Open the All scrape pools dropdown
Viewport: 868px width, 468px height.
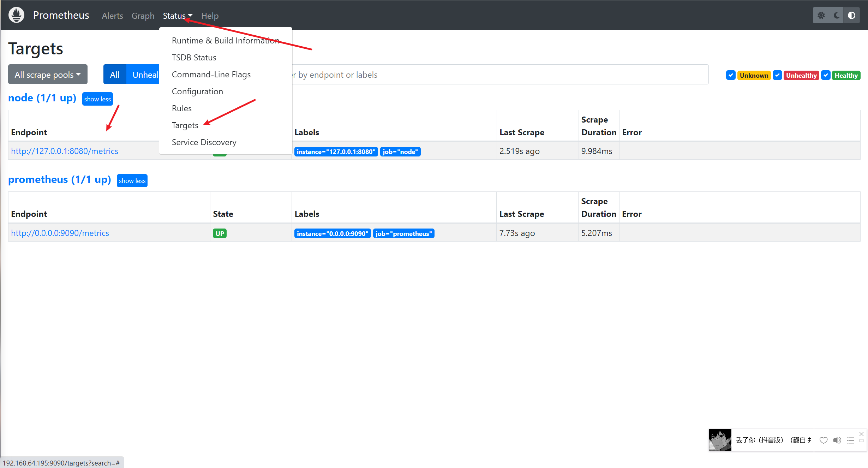(x=48, y=75)
